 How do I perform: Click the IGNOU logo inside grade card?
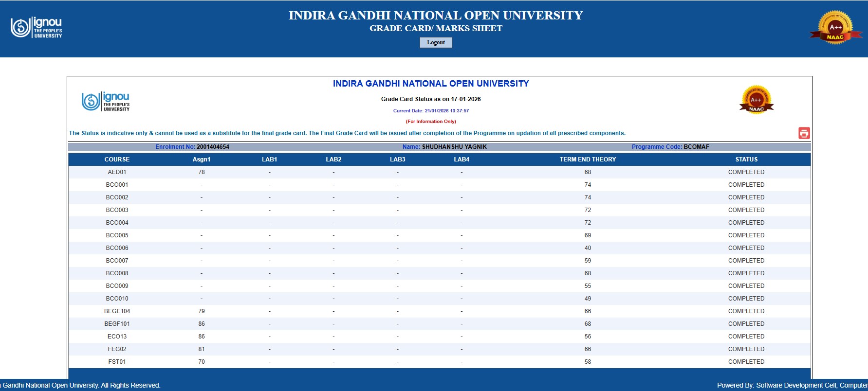tap(106, 102)
